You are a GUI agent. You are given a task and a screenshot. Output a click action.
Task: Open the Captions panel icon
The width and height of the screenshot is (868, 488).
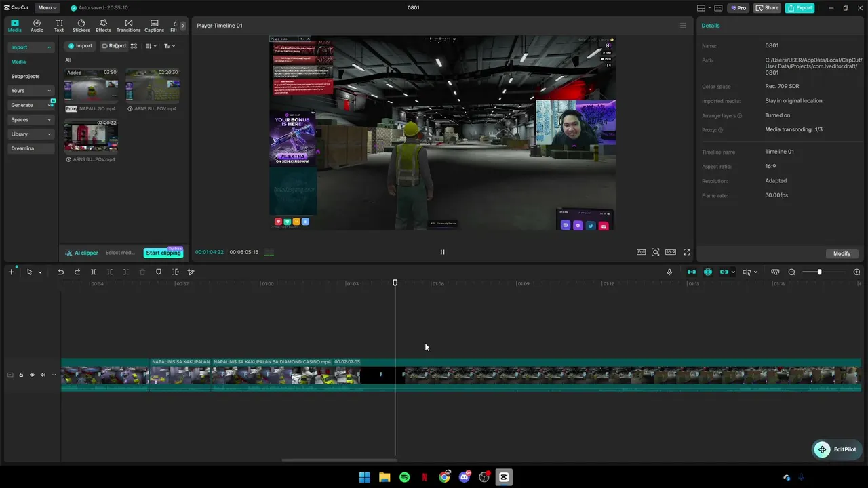click(154, 26)
